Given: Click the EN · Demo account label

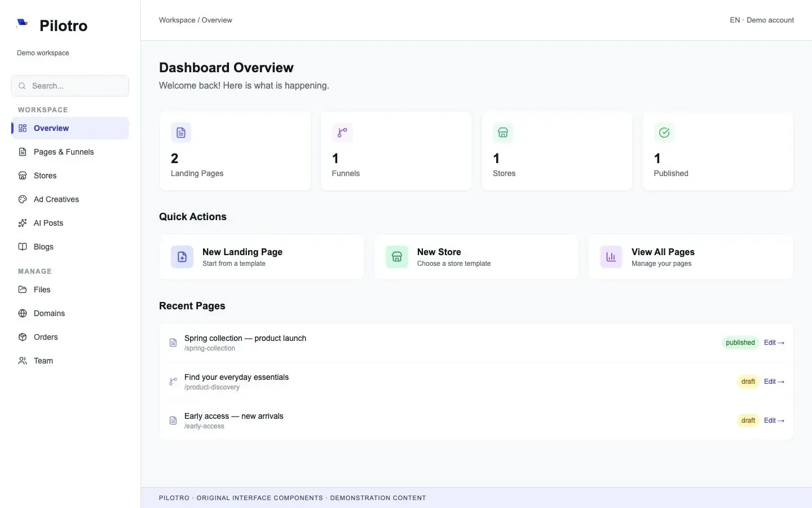Looking at the screenshot, I should 762,20.
